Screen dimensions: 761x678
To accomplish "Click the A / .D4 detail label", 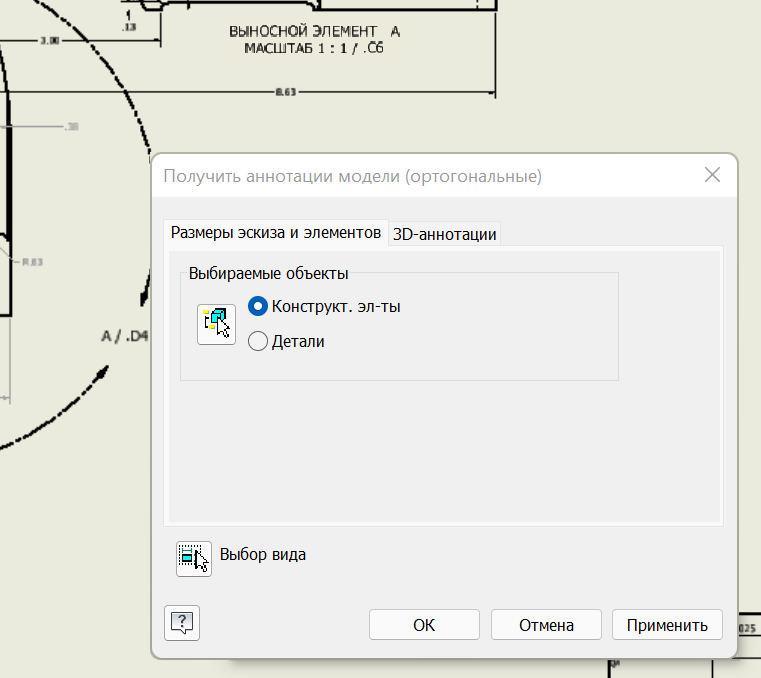I will (x=124, y=336).
